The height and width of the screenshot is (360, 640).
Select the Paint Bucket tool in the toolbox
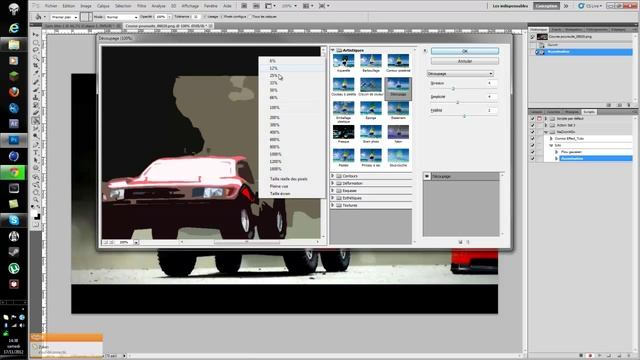point(36,121)
